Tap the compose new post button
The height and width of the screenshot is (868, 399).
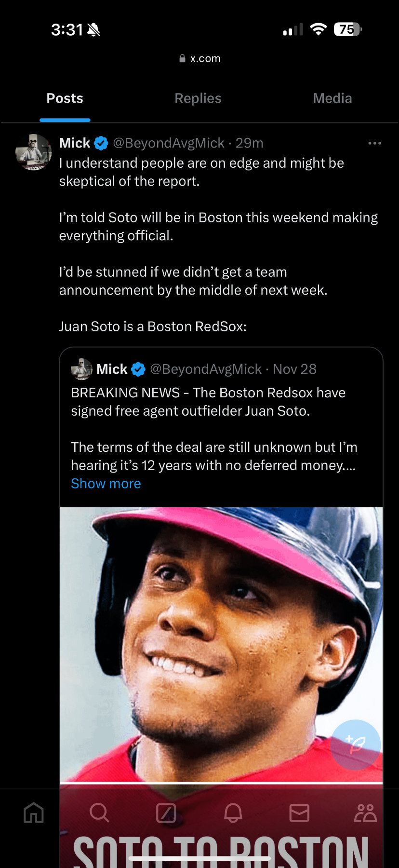(x=356, y=745)
